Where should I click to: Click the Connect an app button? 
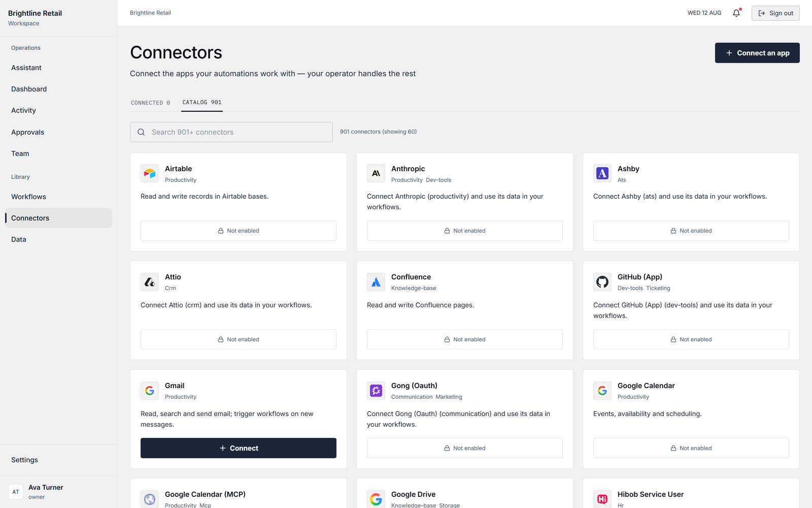(757, 53)
